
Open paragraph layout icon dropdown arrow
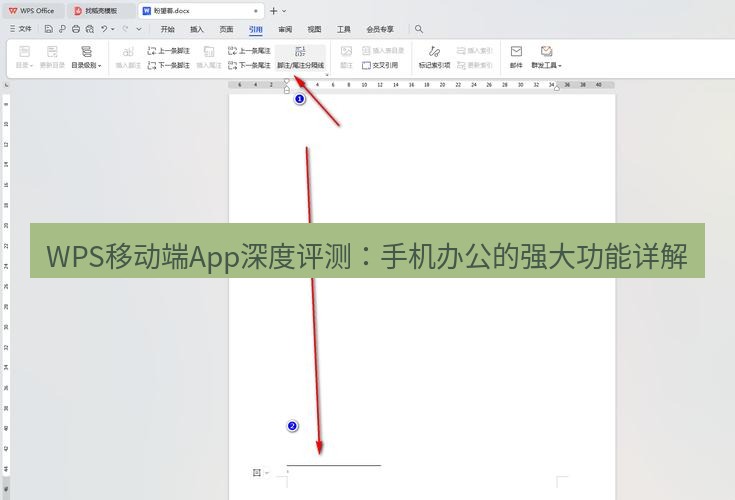[x=267, y=473]
